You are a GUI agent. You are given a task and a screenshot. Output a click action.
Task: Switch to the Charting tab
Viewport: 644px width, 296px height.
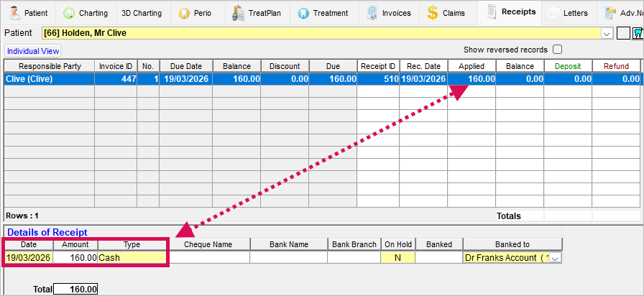click(x=86, y=13)
